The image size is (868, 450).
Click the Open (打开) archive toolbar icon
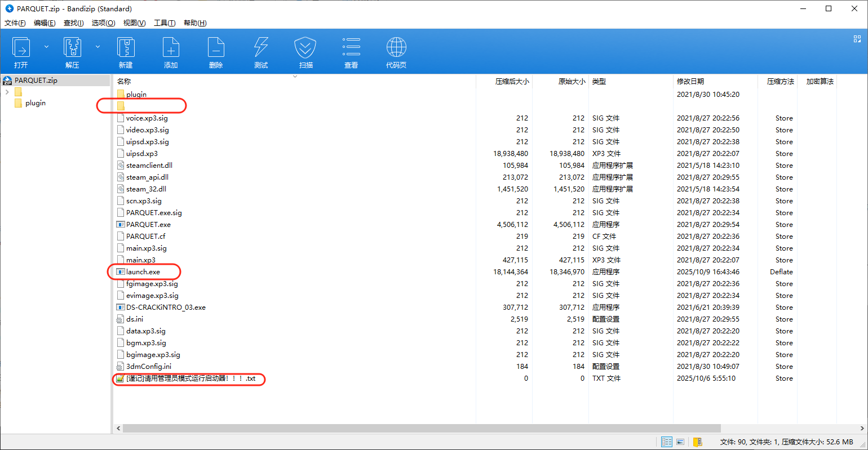[21, 52]
